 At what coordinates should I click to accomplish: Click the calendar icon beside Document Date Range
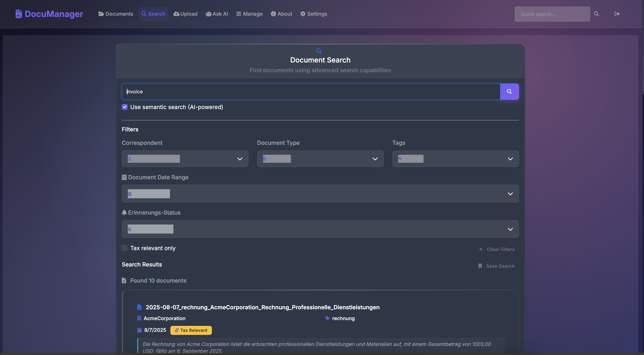coord(124,177)
